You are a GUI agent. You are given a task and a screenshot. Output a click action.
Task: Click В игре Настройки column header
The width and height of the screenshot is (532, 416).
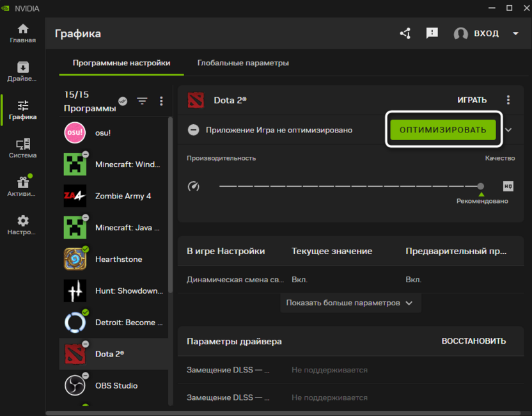coord(226,251)
